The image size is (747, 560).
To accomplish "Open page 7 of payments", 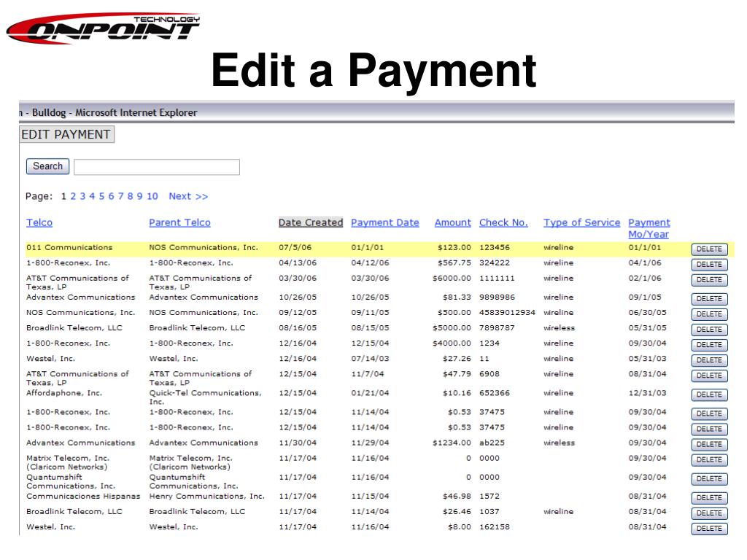I will [x=120, y=196].
